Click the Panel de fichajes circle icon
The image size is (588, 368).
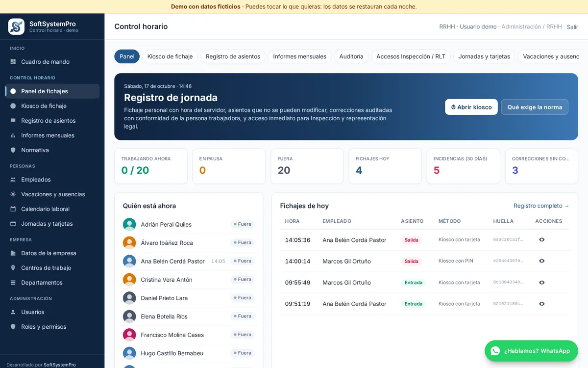coord(13,91)
